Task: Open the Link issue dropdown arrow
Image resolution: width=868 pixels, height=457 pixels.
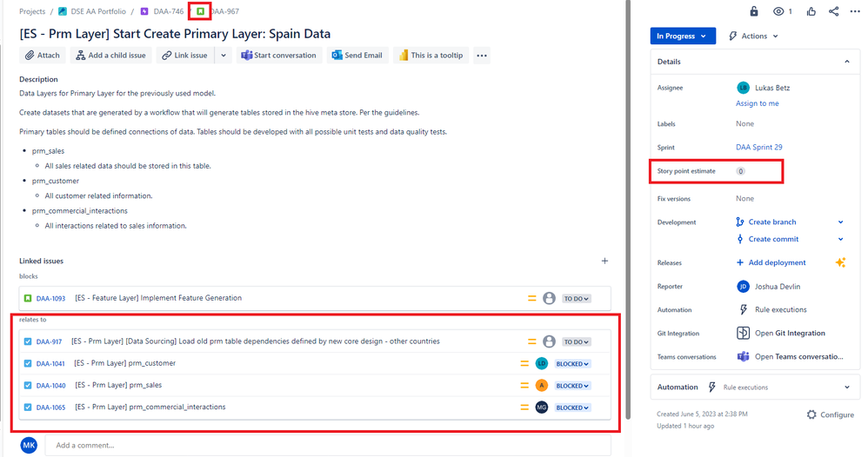Action: click(224, 56)
